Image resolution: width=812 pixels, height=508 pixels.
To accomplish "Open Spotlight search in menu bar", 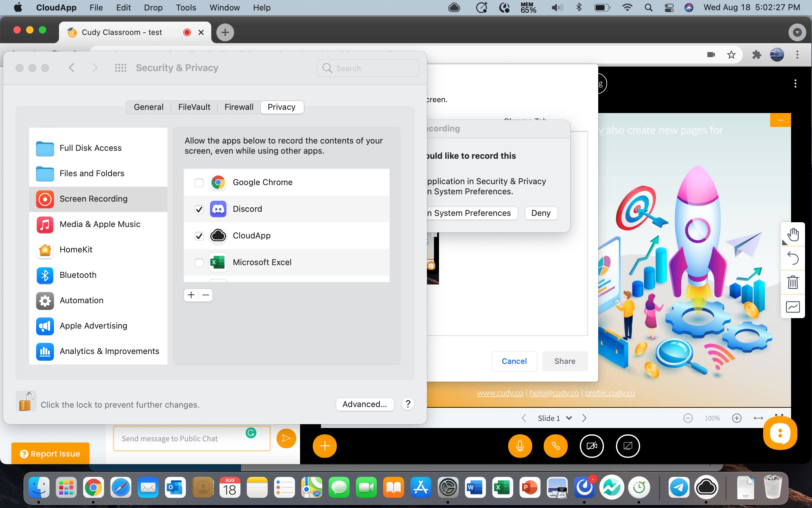I will pyautogui.click(x=648, y=7).
